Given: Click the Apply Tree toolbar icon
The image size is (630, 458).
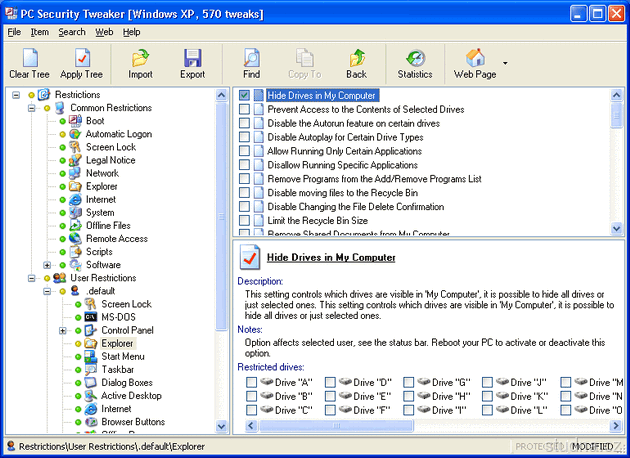Looking at the screenshot, I should pos(81,58).
